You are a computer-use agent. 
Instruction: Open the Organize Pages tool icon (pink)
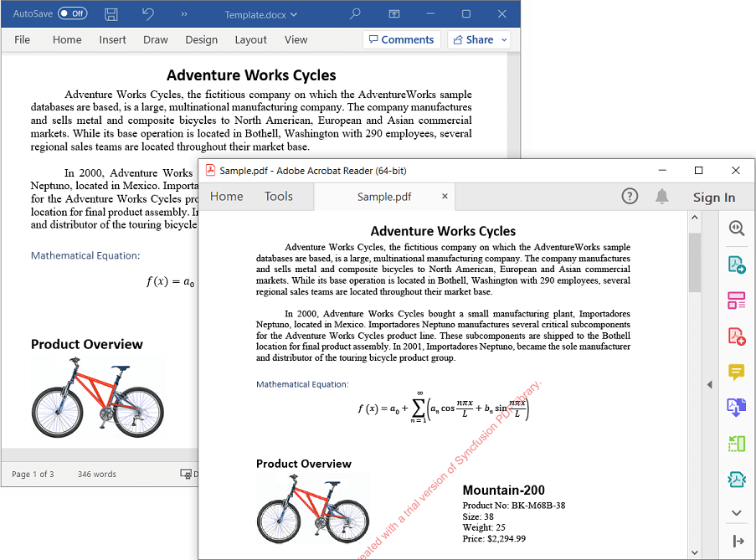(736, 301)
